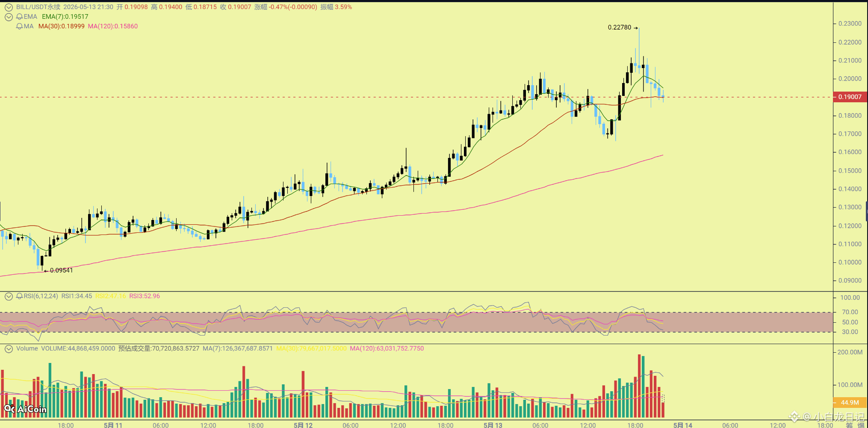Collapse the EMA indicator row chevron

9,17
